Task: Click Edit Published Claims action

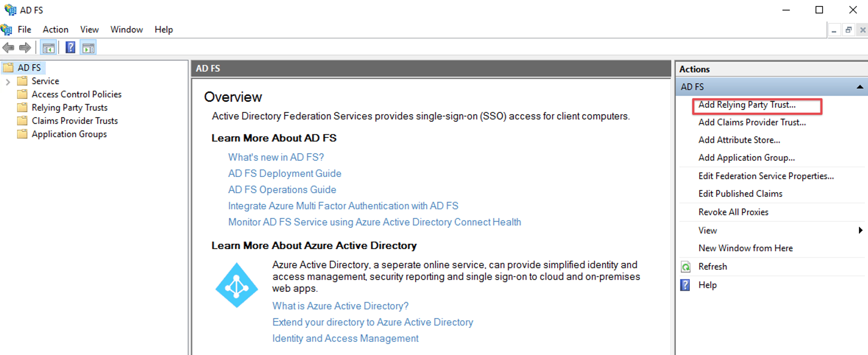Action: point(740,194)
